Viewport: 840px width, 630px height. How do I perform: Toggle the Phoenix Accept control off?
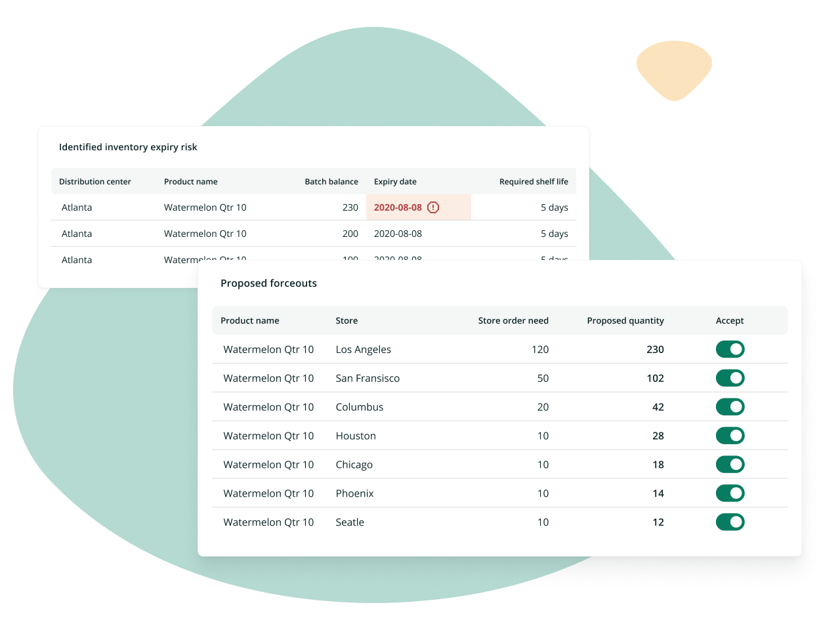click(x=730, y=493)
